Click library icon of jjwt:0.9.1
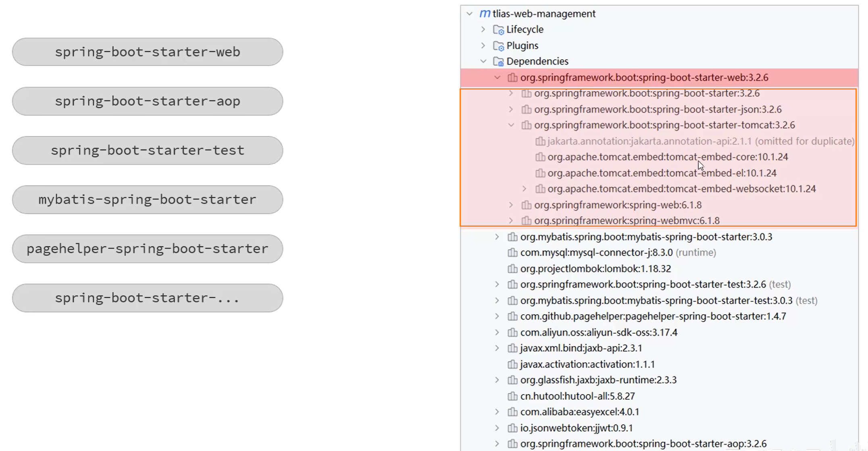The image size is (868, 451). click(512, 428)
